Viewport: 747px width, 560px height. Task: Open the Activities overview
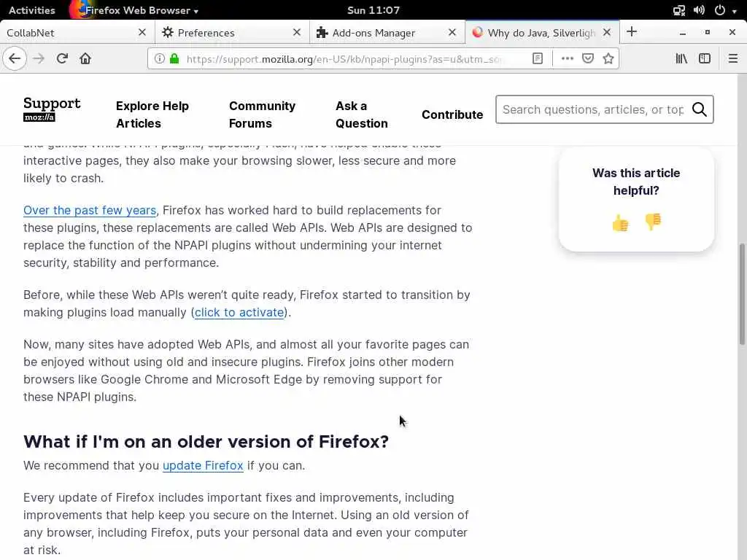pos(32,10)
